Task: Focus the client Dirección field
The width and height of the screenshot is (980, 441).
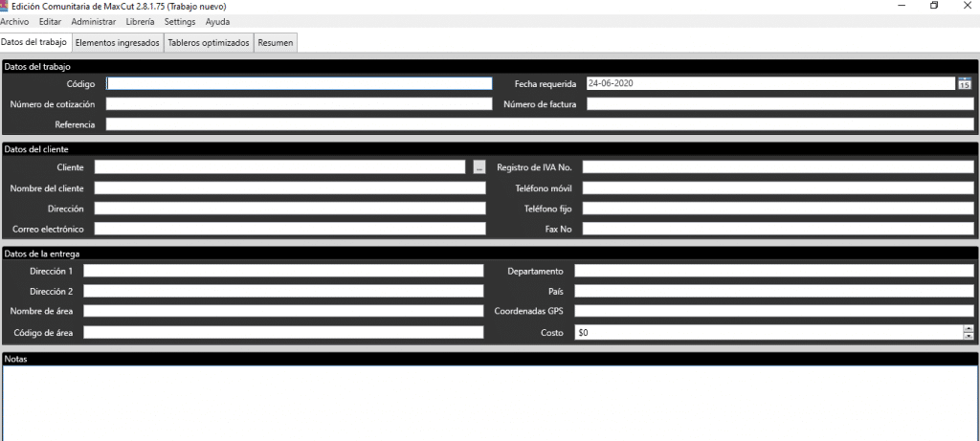Action: tap(290, 208)
